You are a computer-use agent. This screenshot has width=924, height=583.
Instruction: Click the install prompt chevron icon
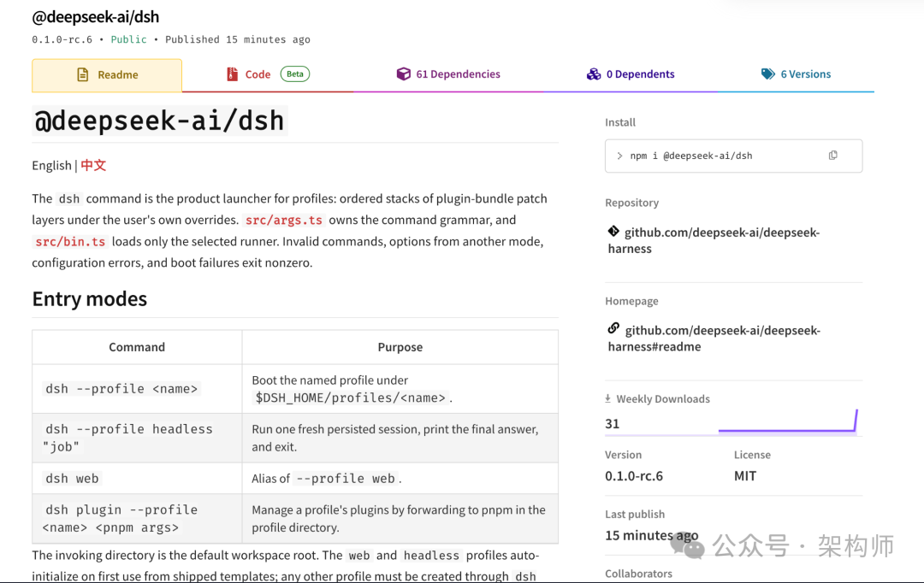pos(619,156)
